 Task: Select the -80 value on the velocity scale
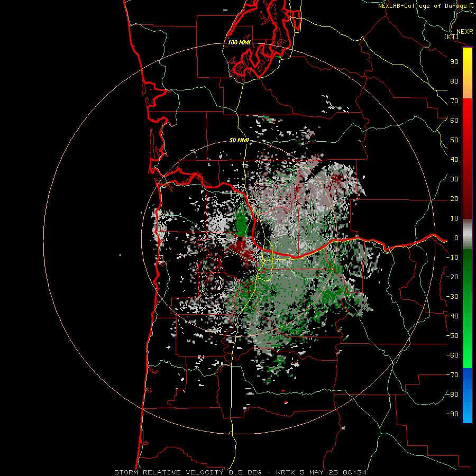tap(452, 395)
